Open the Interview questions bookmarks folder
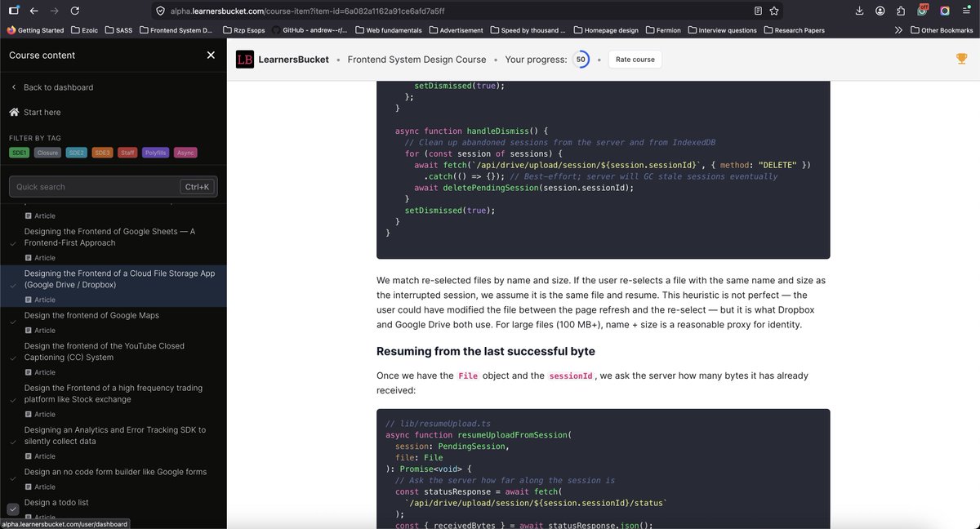Image resolution: width=980 pixels, height=529 pixels. pos(721,30)
